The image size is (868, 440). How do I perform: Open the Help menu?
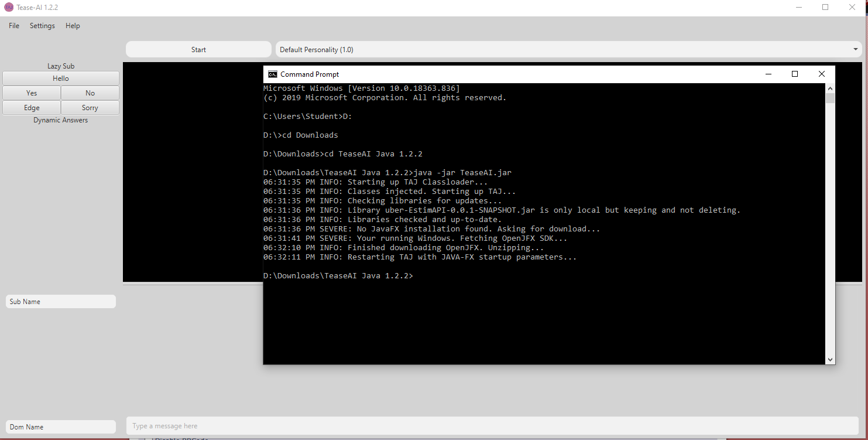[73, 26]
